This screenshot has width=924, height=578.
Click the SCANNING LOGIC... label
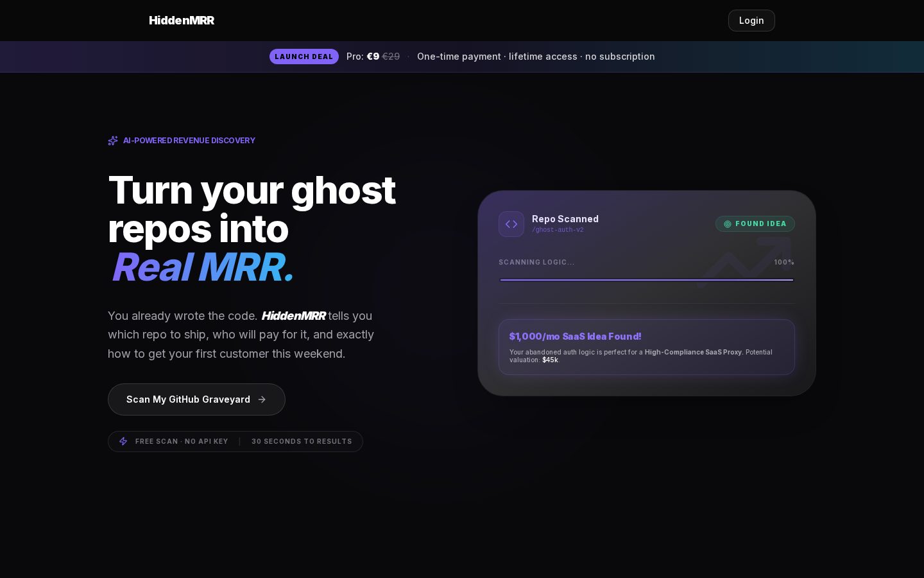(x=536, y=262)
